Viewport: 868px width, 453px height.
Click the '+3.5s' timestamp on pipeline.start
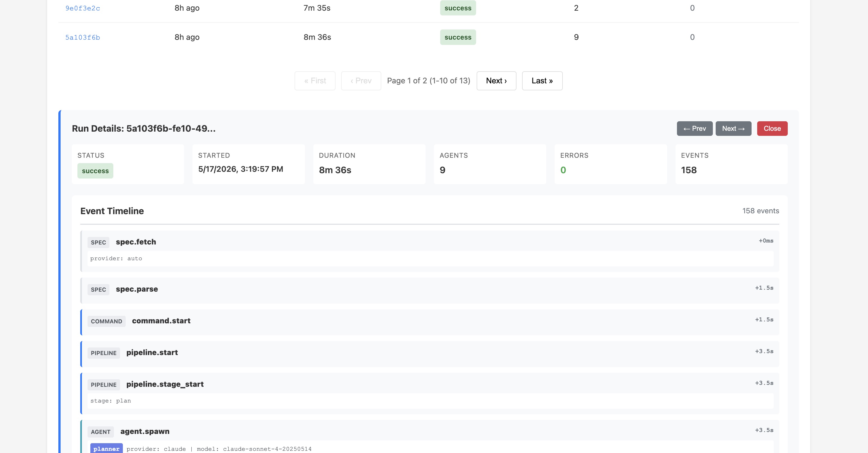pyautogui.click(x=764, y=351)
